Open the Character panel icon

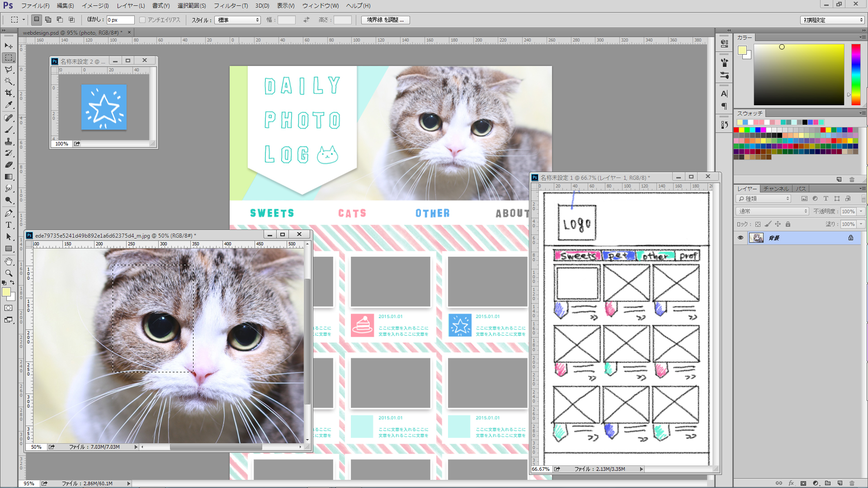click(724, 94)
